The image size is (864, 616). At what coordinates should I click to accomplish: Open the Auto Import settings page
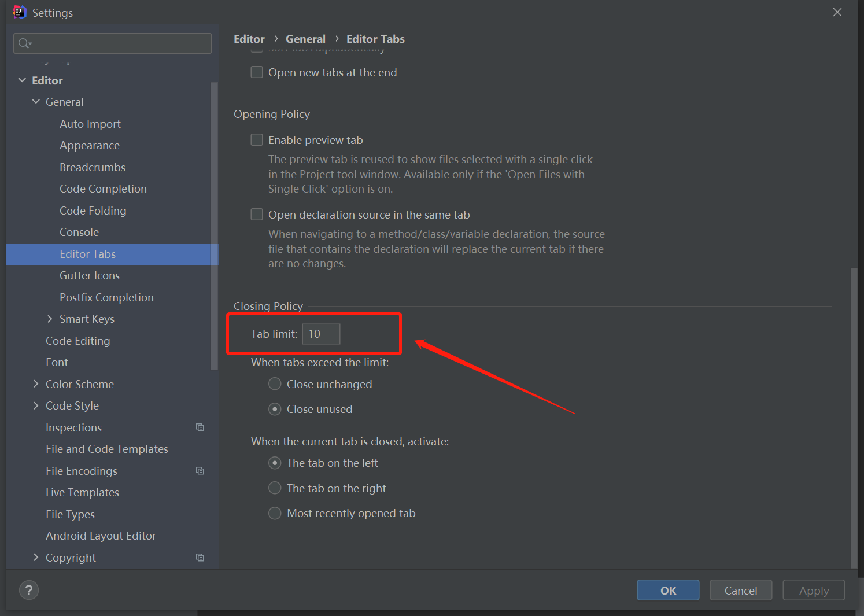(90, 124)
